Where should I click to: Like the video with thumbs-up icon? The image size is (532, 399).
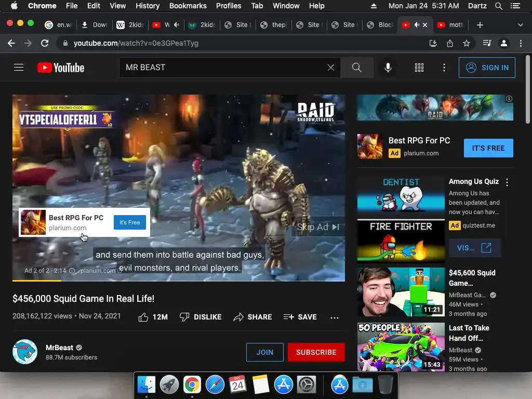pyautogui.click(x=143, y=317)
